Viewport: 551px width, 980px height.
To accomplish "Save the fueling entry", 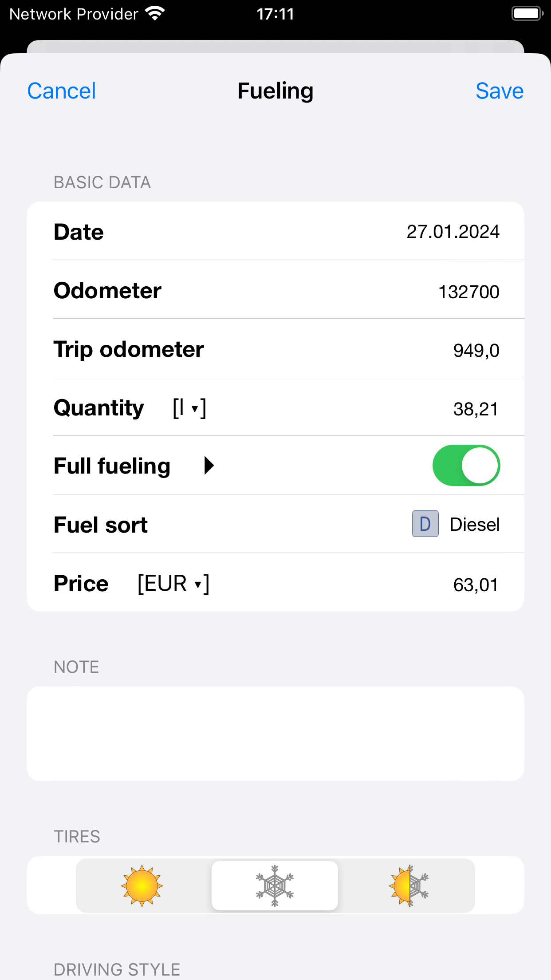I will pyautogui.click(x=500, y=91).
